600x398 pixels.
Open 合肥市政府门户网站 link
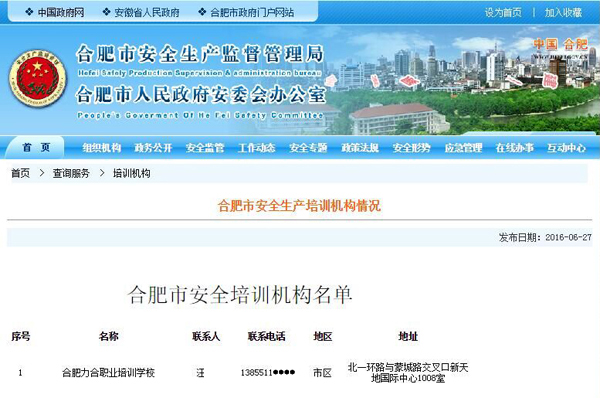pos(252,13)
